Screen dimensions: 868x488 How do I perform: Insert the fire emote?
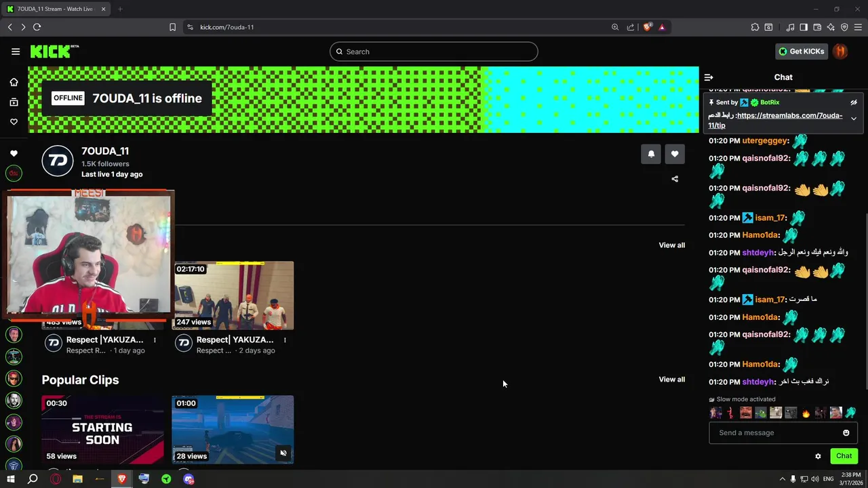[x=806, y=413]
